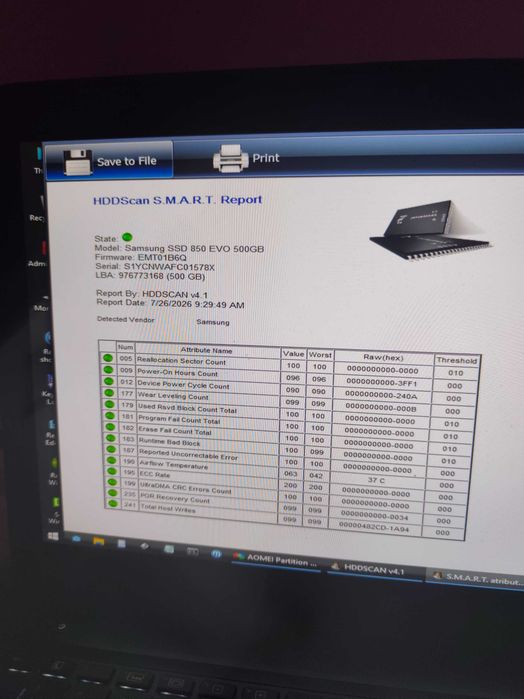Click green status dot for Program Fail Count Total

click(x=109, y=415)
